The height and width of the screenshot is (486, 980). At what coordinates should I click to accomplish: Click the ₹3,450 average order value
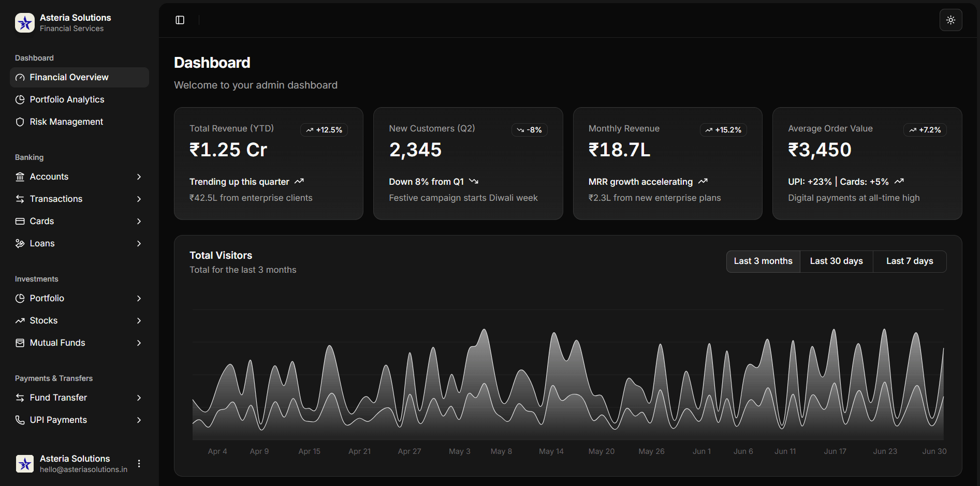point(820,150)
